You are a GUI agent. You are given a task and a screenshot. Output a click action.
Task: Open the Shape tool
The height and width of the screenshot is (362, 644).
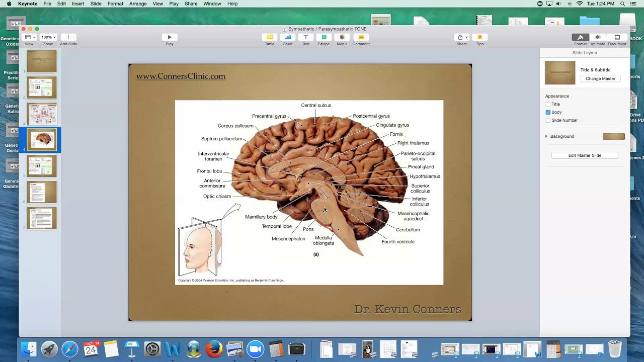tap(324, 37)
